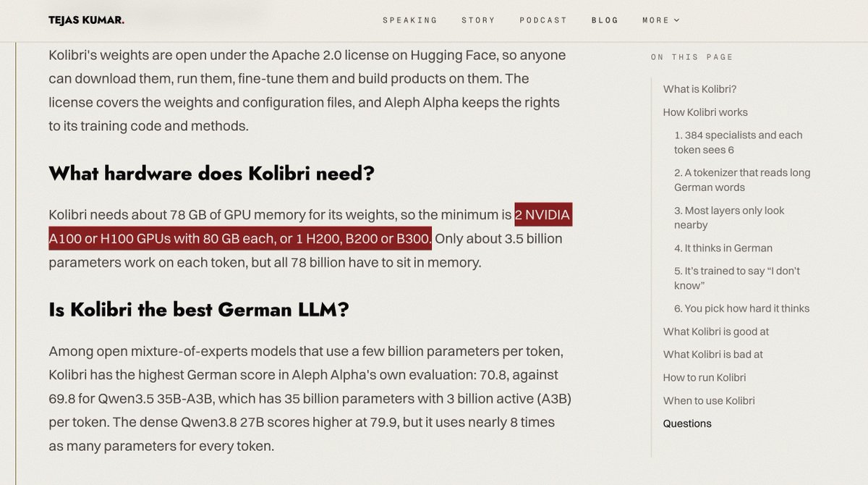Open '2. A tokenizer that reads long German words'
868x485 pixels.
(x=742, y=180)
